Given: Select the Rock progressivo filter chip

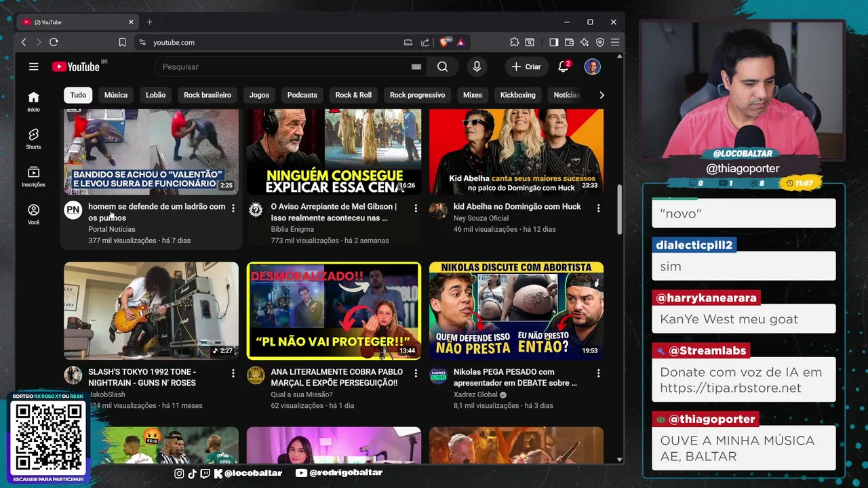Looking at the screenshot, I should tap(417, 95).
